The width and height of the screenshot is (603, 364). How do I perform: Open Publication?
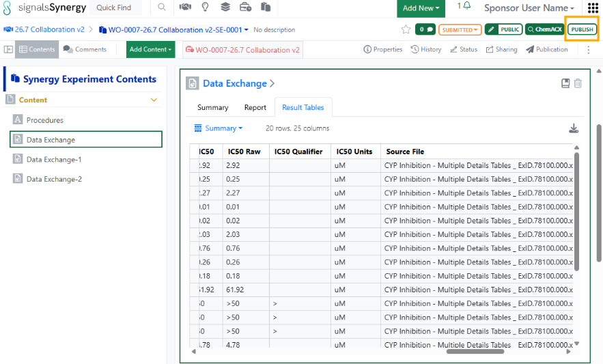547,49
